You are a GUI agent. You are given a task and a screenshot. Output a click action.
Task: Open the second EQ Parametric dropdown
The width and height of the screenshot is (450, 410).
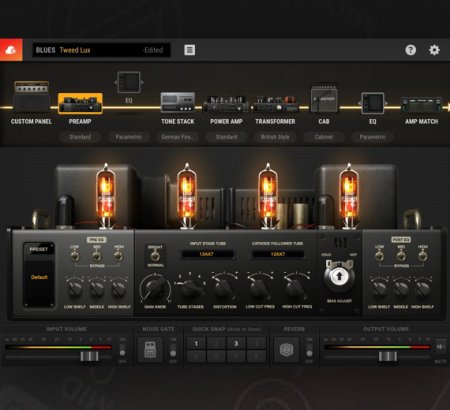point(373,137)
